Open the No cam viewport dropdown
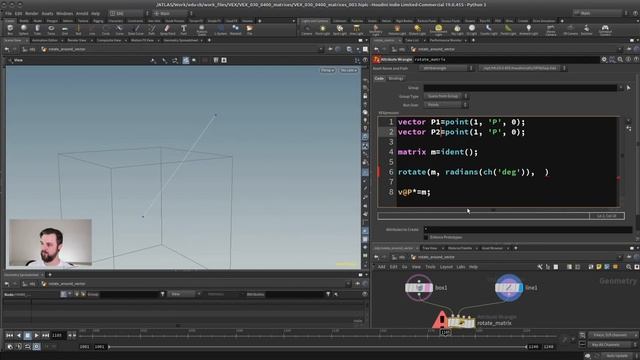 point(349,70)
